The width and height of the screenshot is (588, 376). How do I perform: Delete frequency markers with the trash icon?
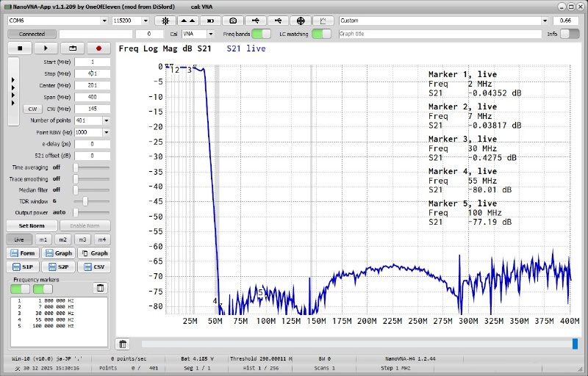pyautogui.click(x=100, y=288)
